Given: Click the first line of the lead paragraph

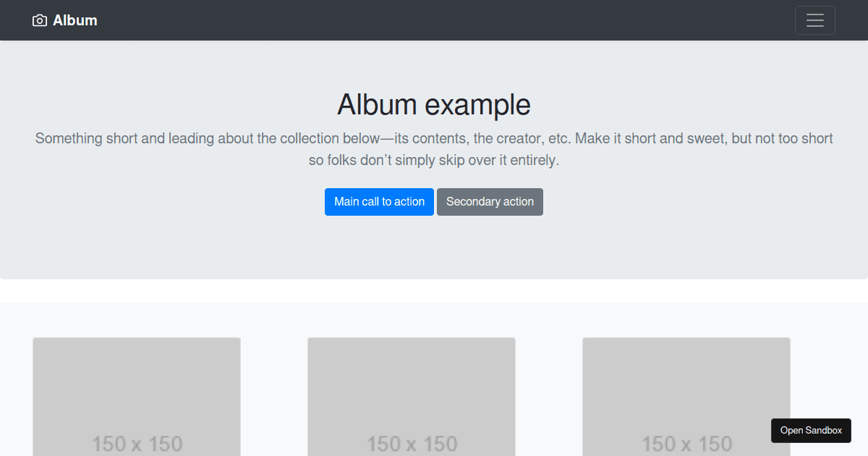Looking at the screenshot, I should pyautogui.click(x=434, y=138).
